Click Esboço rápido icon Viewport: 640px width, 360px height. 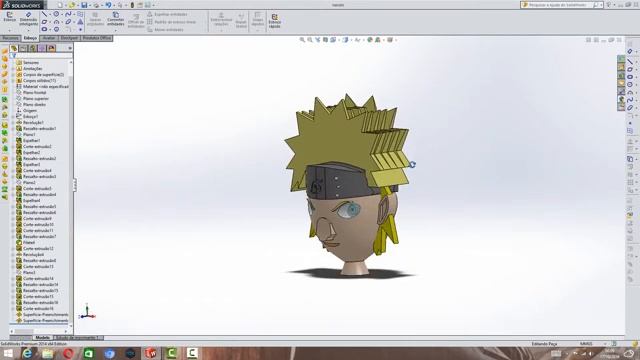275,21
